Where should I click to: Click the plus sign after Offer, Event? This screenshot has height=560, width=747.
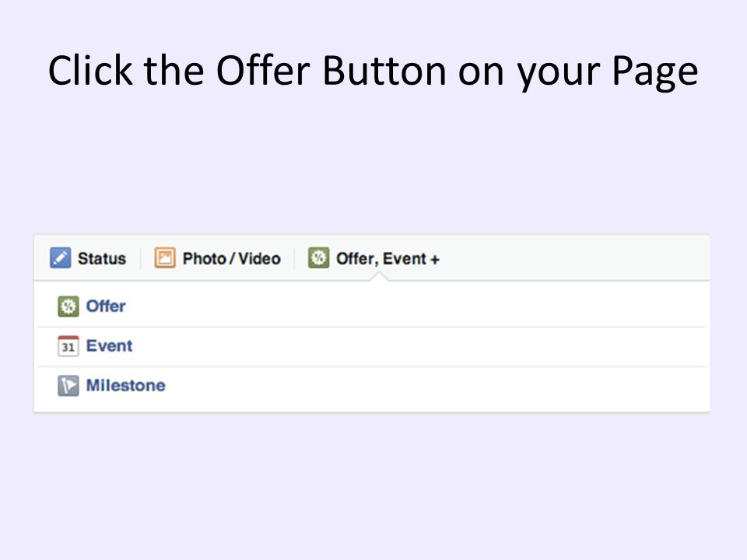(x=434, y=260)
